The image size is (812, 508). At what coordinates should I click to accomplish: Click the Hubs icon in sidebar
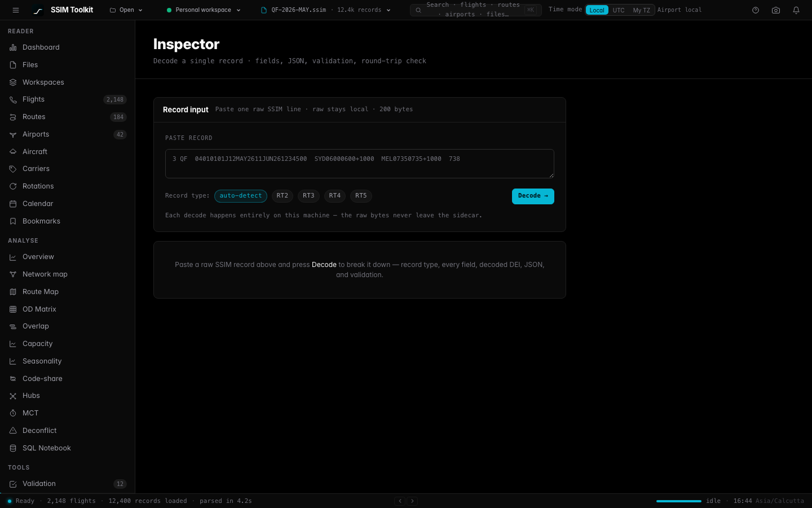point(13,396)
